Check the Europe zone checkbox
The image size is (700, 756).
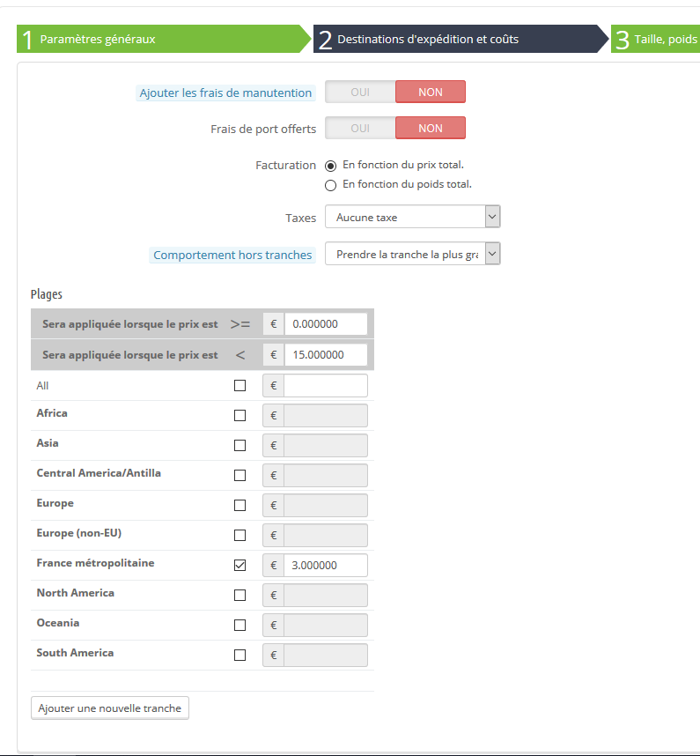(239, 505)
